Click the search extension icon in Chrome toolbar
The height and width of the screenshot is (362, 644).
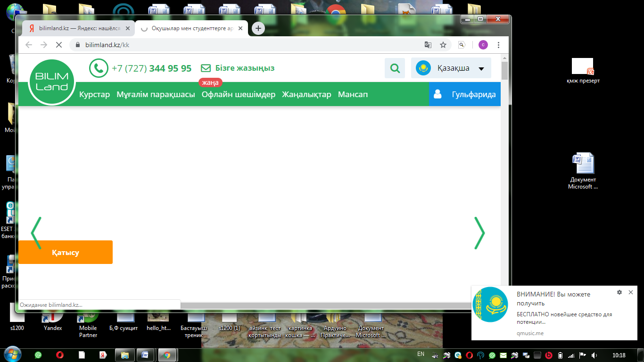462,45
